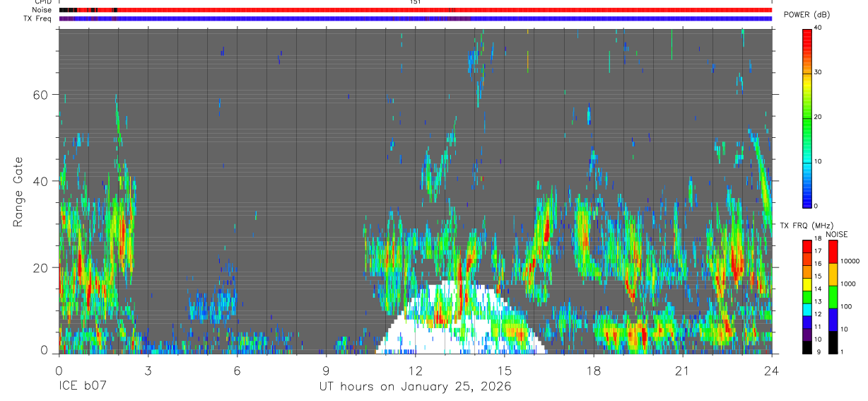This screenshot has width=868, height=401.
Task: Pick the green noise swatch above 100
Action: tap(833, 297)
